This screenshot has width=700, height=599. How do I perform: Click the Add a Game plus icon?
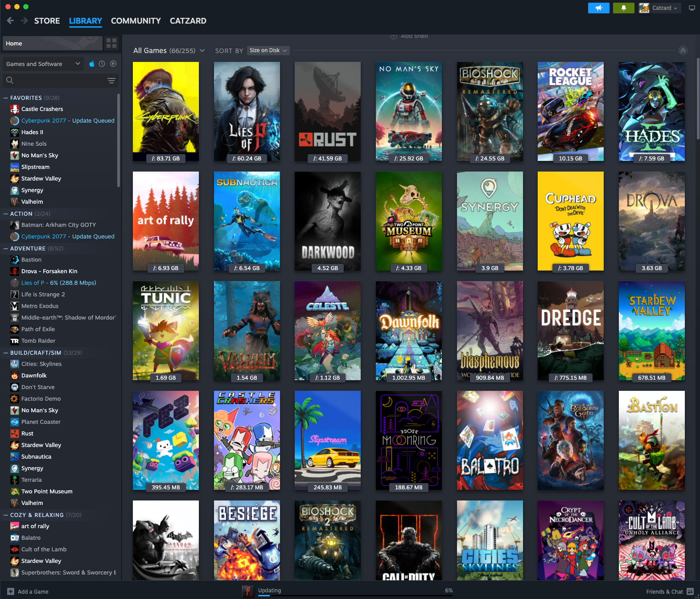[x=11, y=591]
